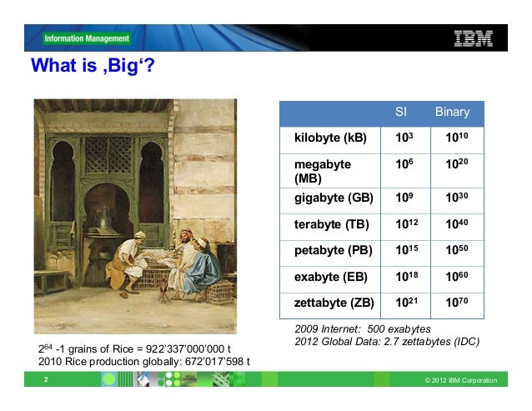Screen dimensions: 532x411
Task: Click the gigabyte Binary value 10³⁰
Action: (x=457, y=197)
